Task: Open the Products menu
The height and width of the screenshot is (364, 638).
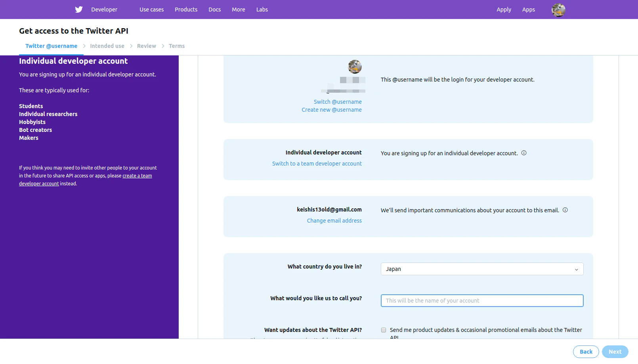Action: point(186,10)
